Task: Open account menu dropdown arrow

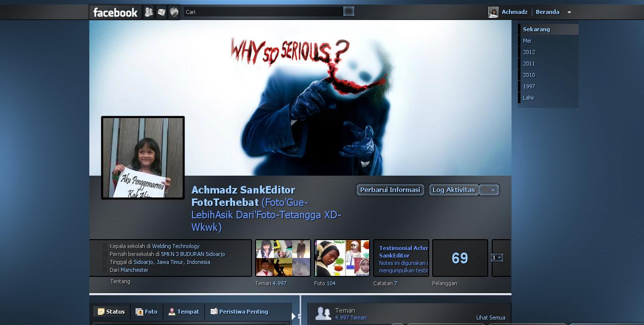Action: 569,12
